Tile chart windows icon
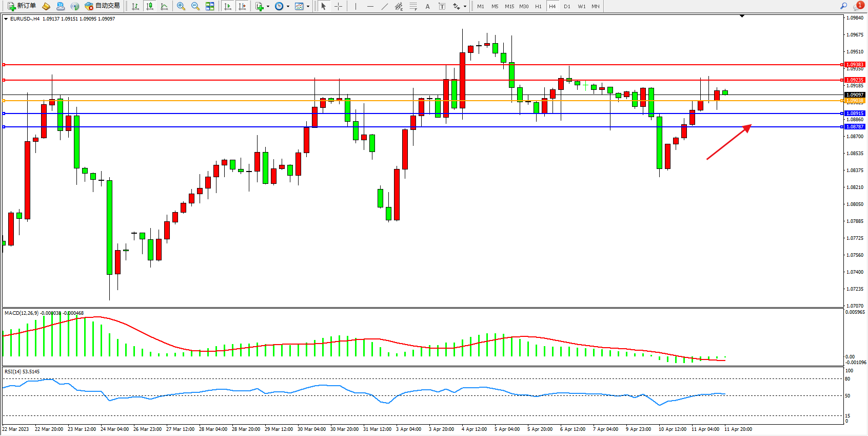The height and width of the screenshot is (436, 868). (210, 6)
